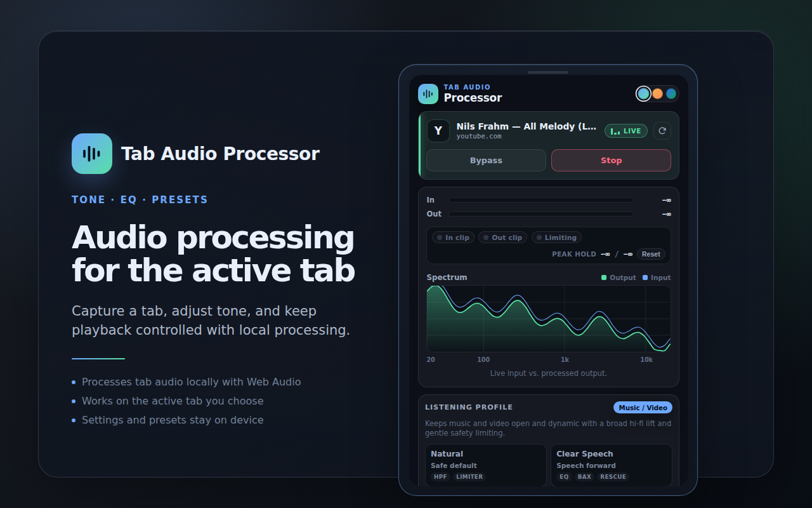The image size is (812, 508).
Task: Click 'Processes tab audio locally with Web Audio'
Action: pos(191,382)
